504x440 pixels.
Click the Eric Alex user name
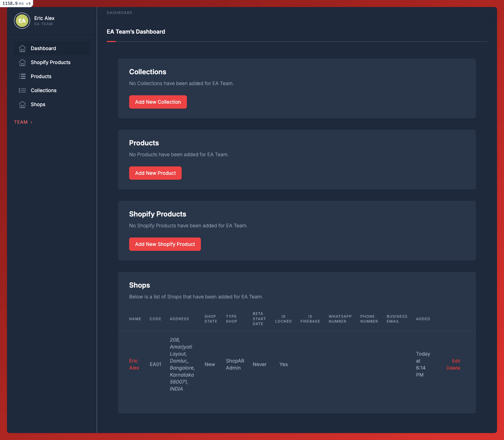coord(44,18)
